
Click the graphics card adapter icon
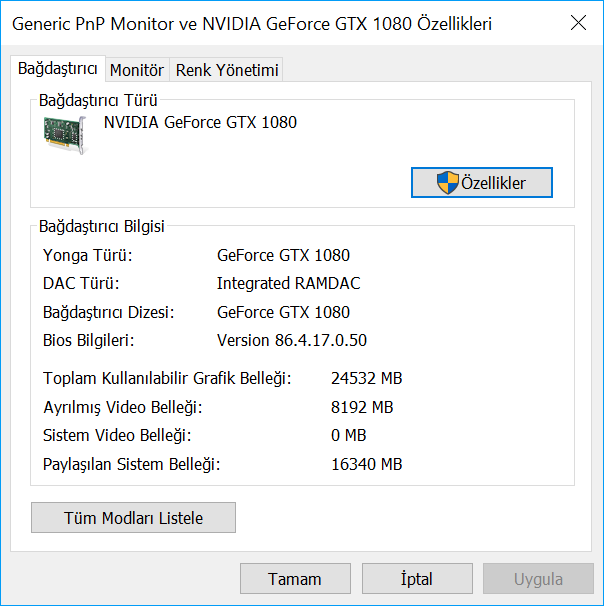[x=65, y=135]
